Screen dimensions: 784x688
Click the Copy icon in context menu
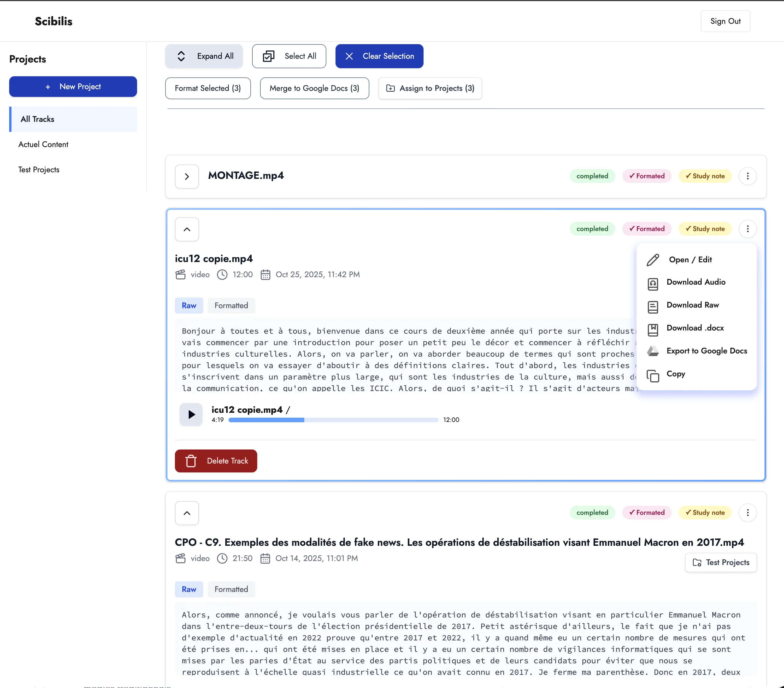pos(653,376)
